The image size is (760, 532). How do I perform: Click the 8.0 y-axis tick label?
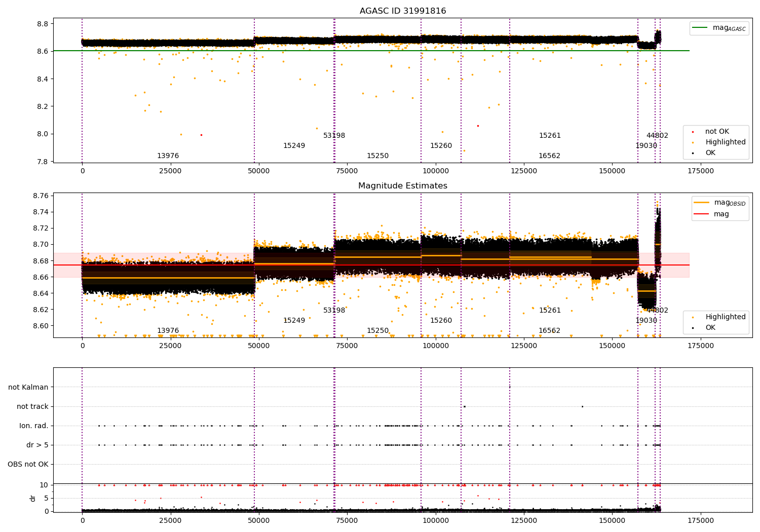43,134
